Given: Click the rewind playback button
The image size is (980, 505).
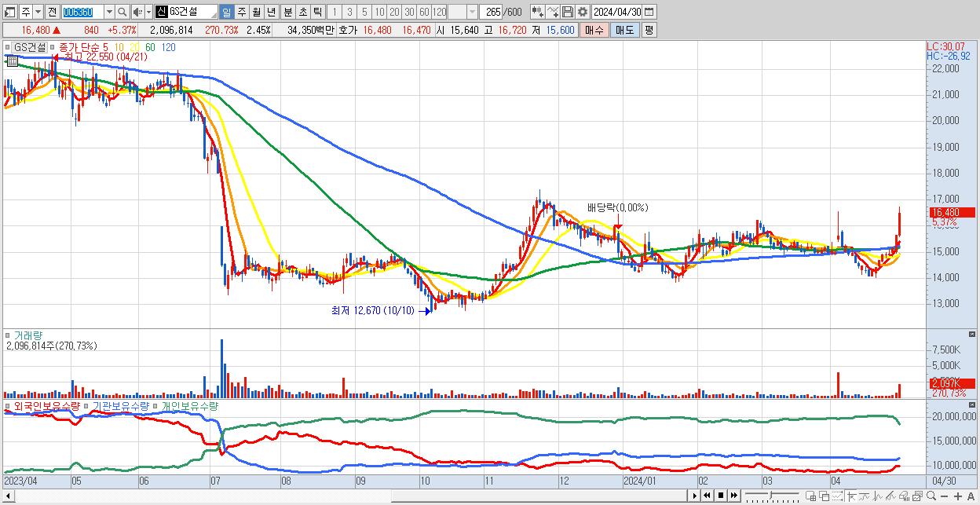Looking at the screenshot, I should click(x=707, y=496).
